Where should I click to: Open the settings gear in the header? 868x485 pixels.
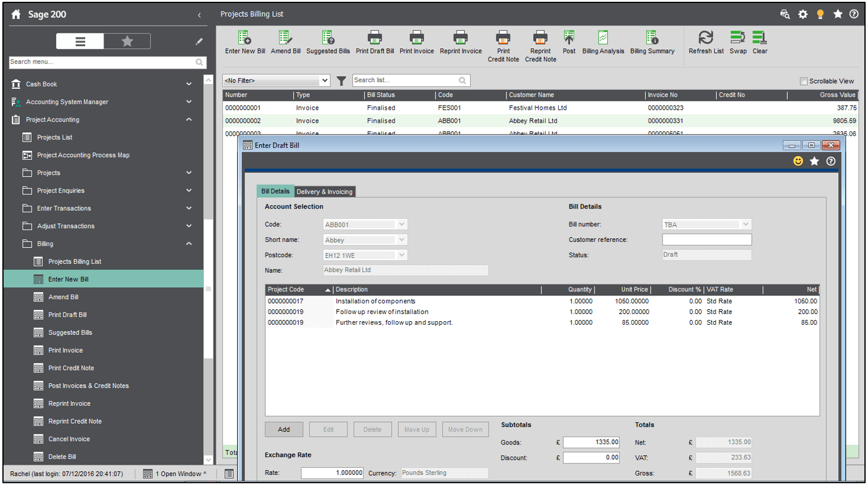[x=803, y=14]
